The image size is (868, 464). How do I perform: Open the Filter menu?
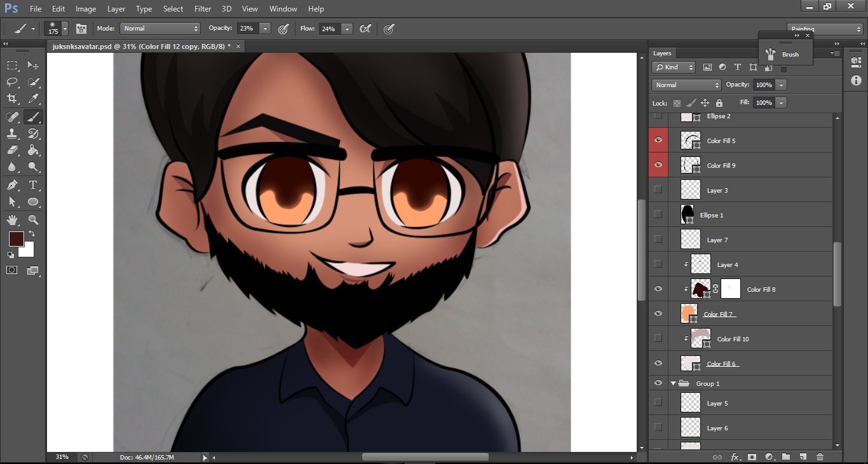[203, 9]
